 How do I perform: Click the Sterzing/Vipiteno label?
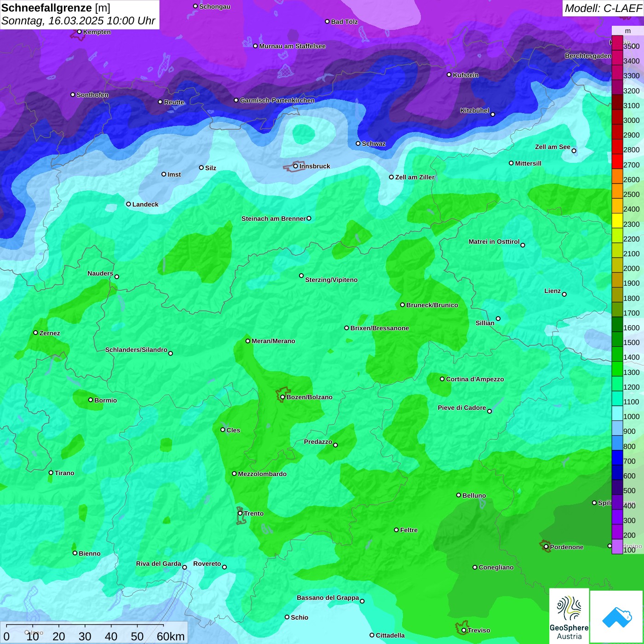pos(331,280)
